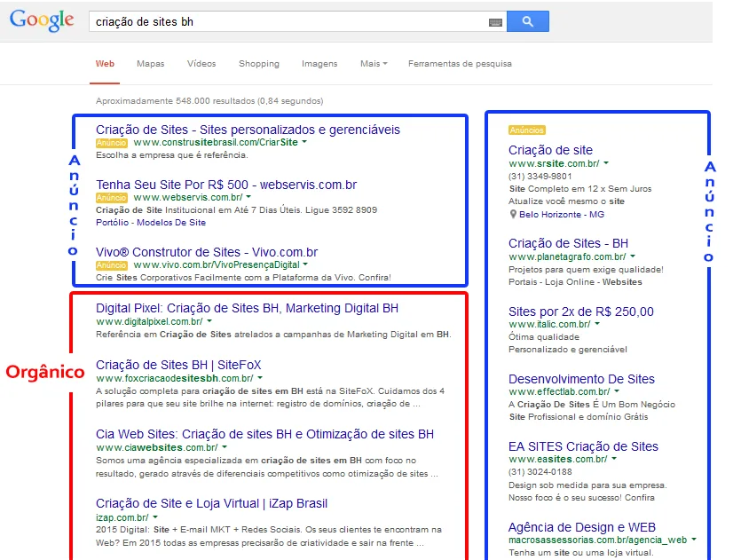Open 'Criação de Sites BH | SiteFoX' result
741x560 pixels.
click(178, 365)
